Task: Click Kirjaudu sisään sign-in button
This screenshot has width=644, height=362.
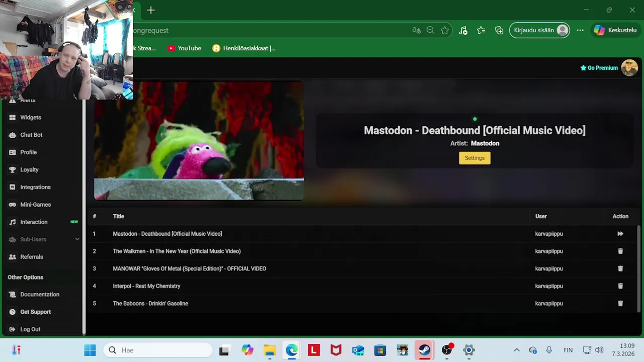Action: point(540,30)
